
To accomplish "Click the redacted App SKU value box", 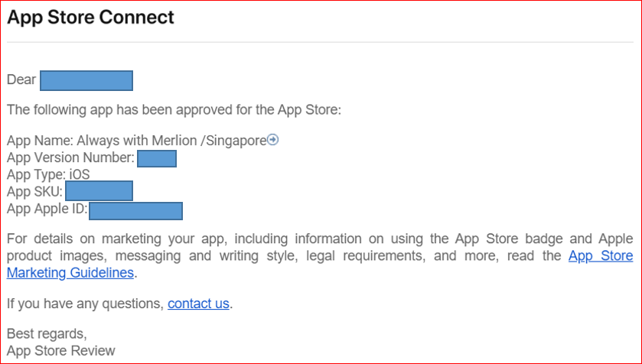I will (x=99, y=191).
